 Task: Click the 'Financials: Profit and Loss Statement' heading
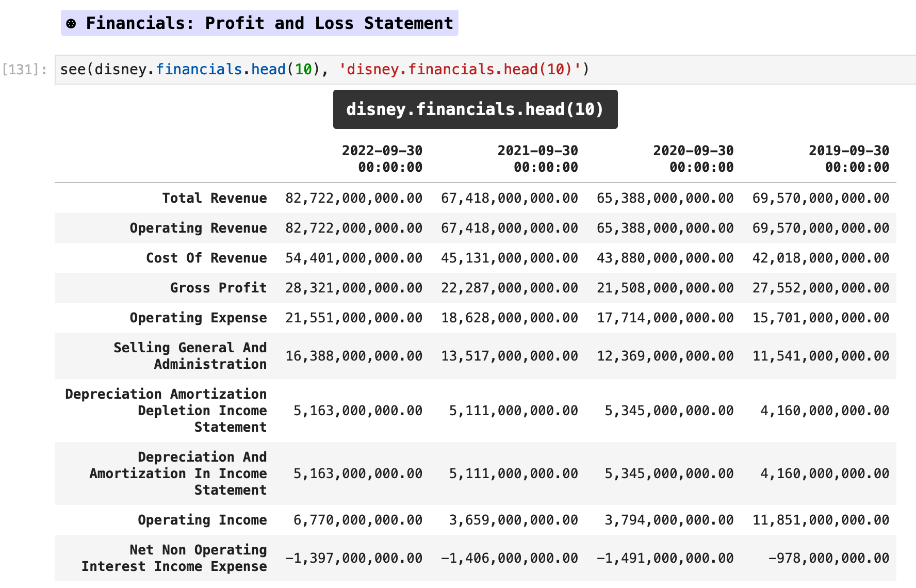pos(259,23)
